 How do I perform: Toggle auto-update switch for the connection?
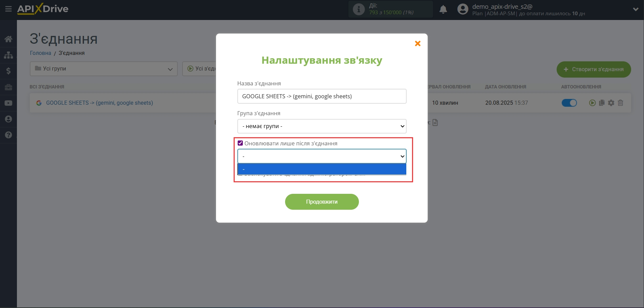click(x=569, y=103)
